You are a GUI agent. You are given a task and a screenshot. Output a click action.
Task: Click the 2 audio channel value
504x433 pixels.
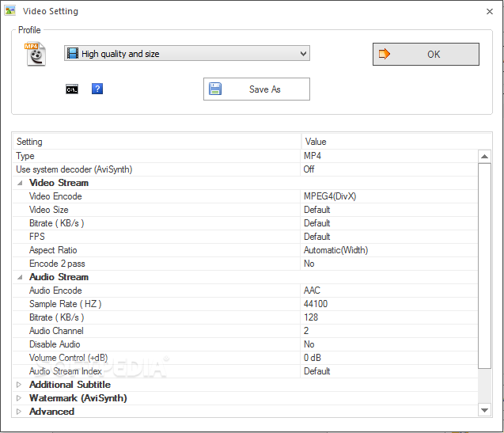coord(306,331)
